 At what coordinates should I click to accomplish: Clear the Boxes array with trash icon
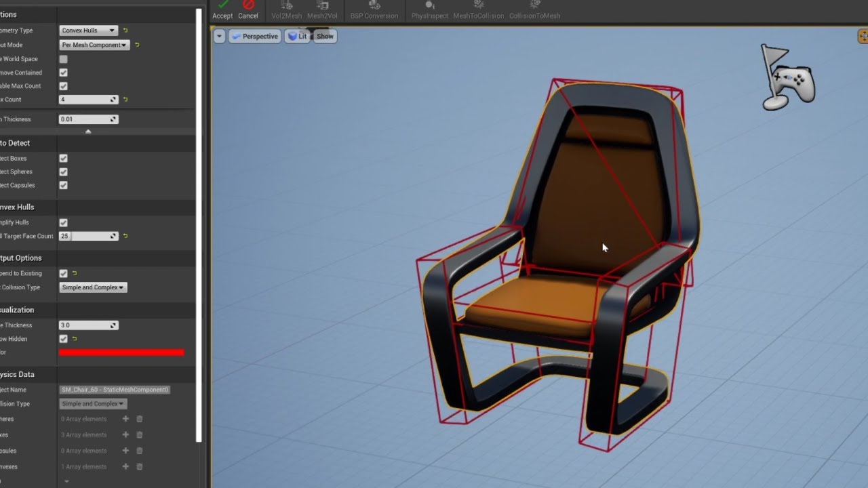pos(140,435)
